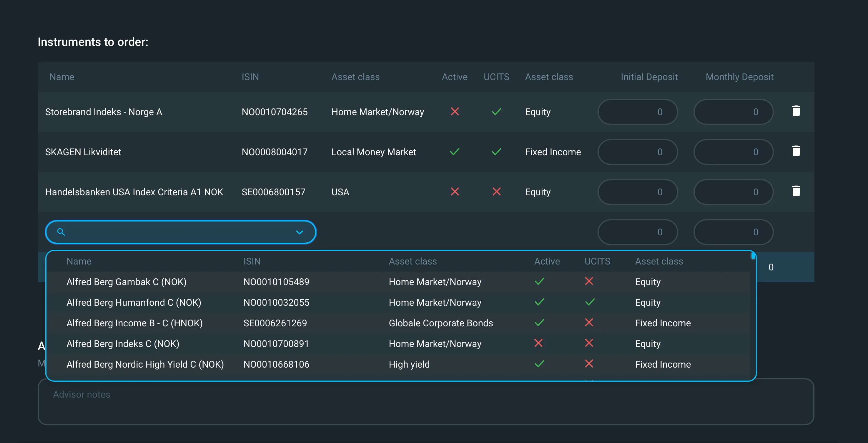The height and width of the screenshot is (443, 868).
Task: Click ISIN SE0006261269 in dropdown list
Action: 275,323
